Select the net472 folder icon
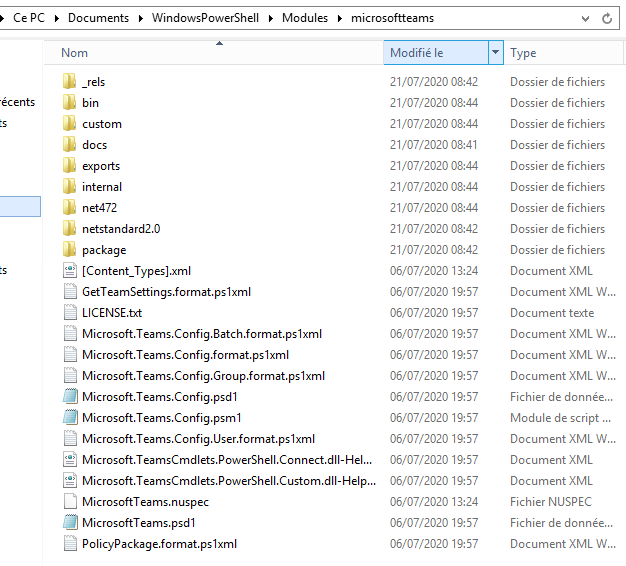626x566 pixels. click(x=69, y=208)
